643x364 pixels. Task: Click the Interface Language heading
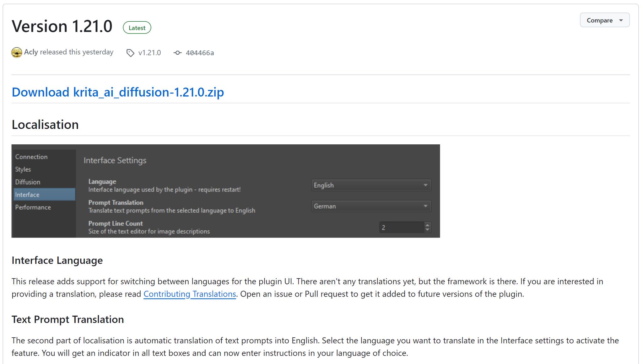pyautogui.click(x=57, y=260)
